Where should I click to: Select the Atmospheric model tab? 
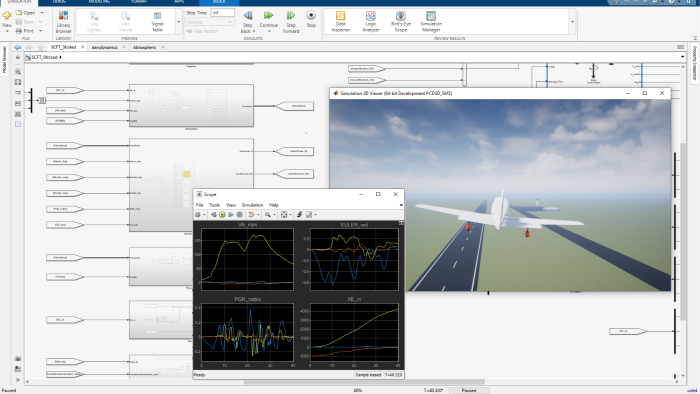144,47
